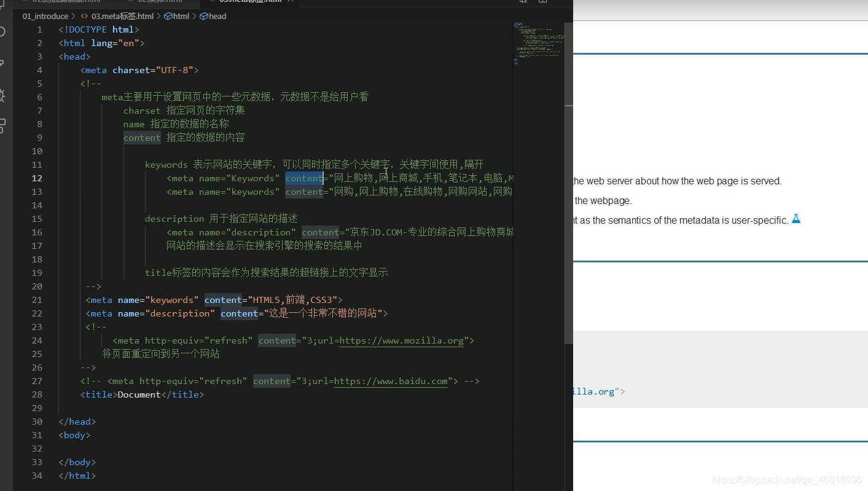Click the highlighted content word on line 9
The height and width of the screenshot is (491, 868).
point(142,138)
